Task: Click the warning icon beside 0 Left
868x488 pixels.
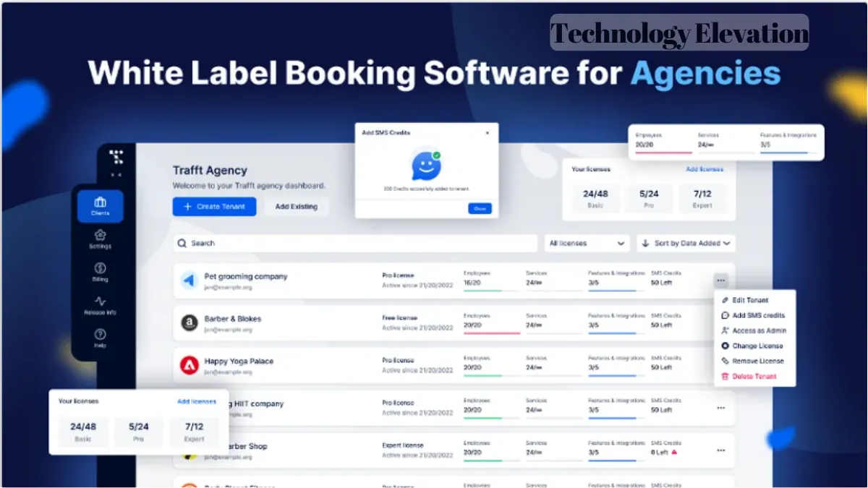Action: [x=675, y=452]
